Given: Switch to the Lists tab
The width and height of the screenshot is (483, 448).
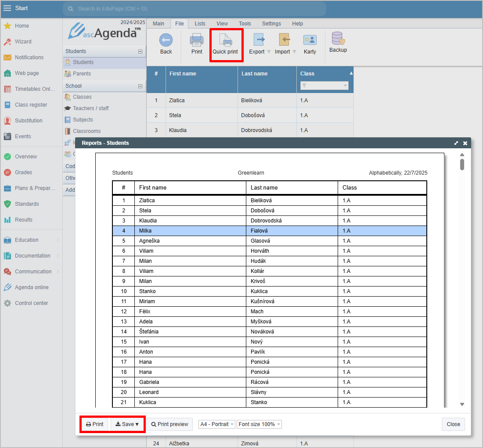Looking at the screenshot, I should 200,24.
